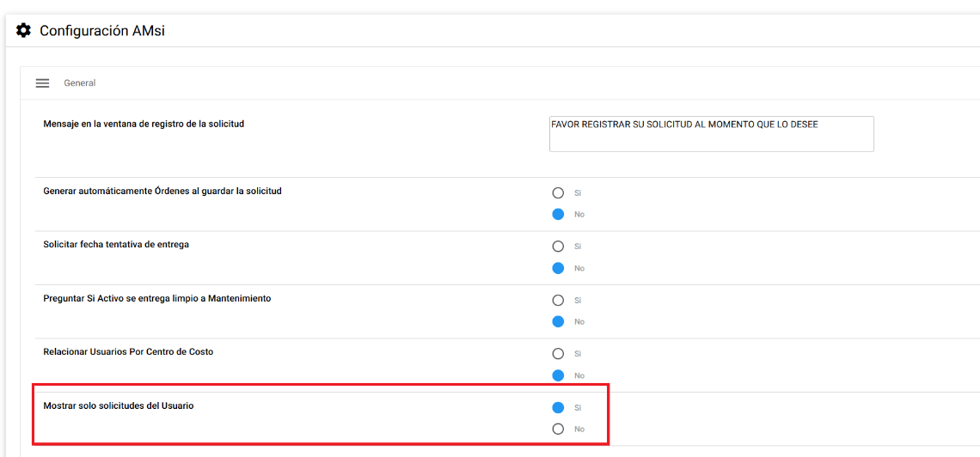This screenshot has height=457, width=980.
Task: Select 'No' for Mostrar solo solicitudes del Usuario
Action: tap(558, 429)
